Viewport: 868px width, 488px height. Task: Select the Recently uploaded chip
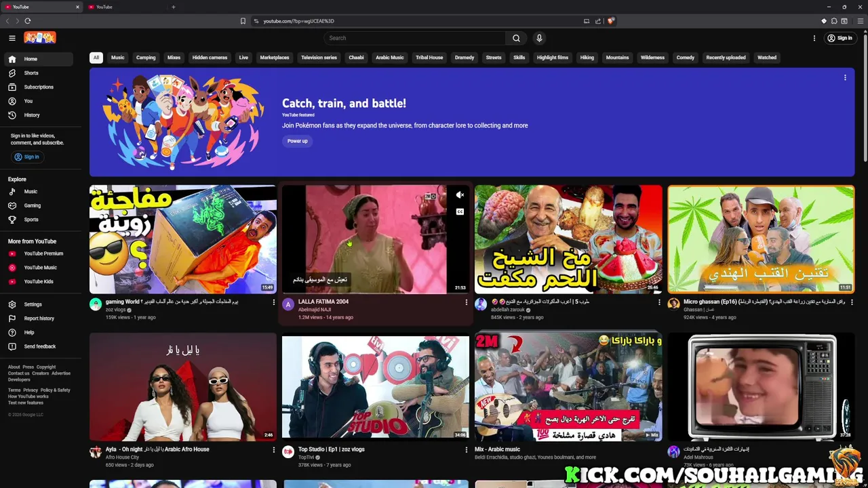point(726,58)
